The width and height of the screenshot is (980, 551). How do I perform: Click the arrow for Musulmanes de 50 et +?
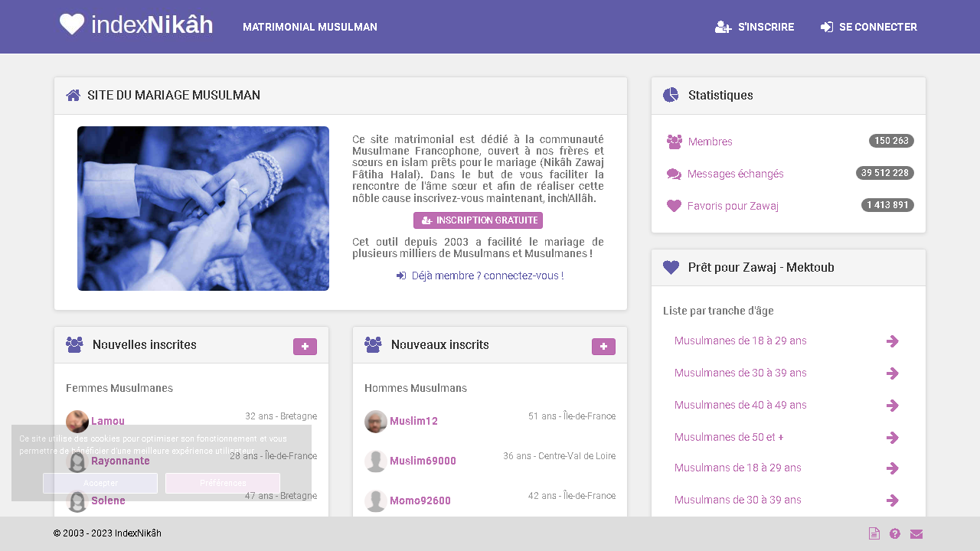[x=892, y=438]
